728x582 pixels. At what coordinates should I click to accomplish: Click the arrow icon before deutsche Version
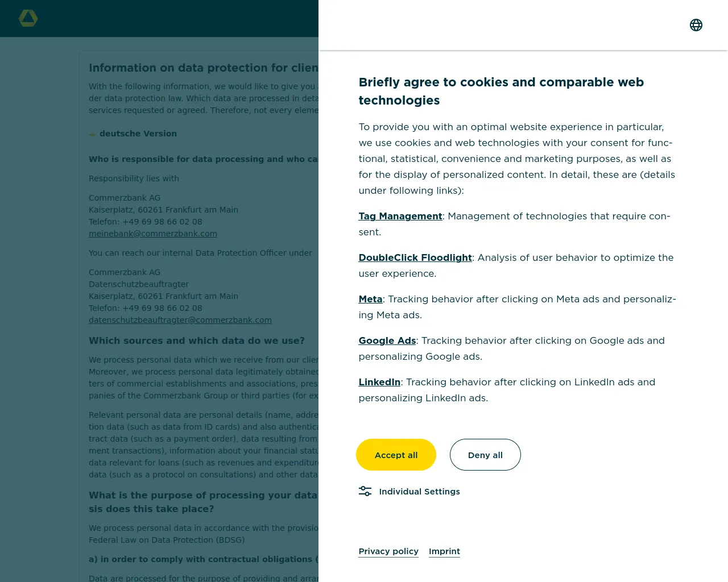[92, 134]
